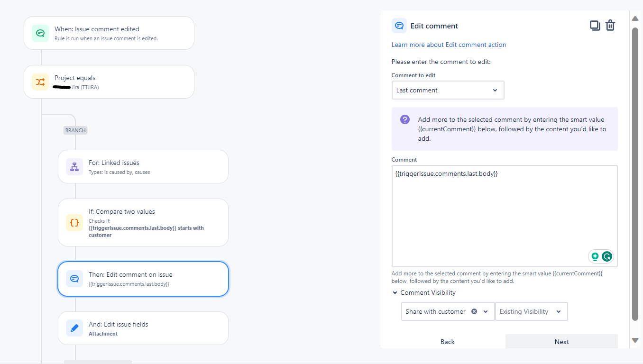Open Share with customer dropdown arrow

coord(486,311)
